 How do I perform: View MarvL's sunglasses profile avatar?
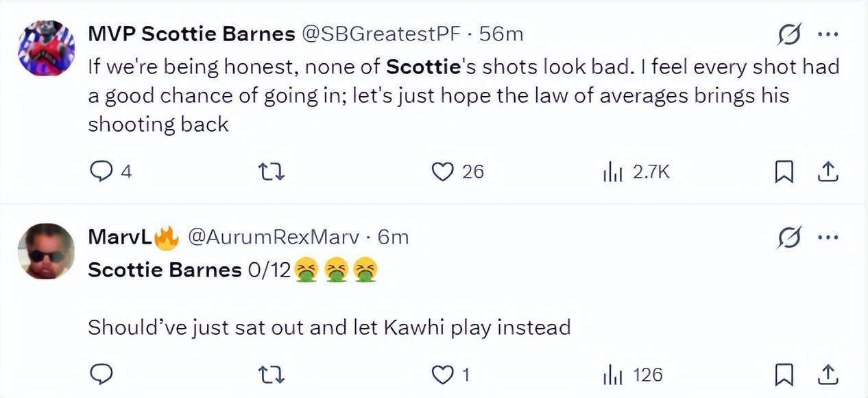(47, 251)
